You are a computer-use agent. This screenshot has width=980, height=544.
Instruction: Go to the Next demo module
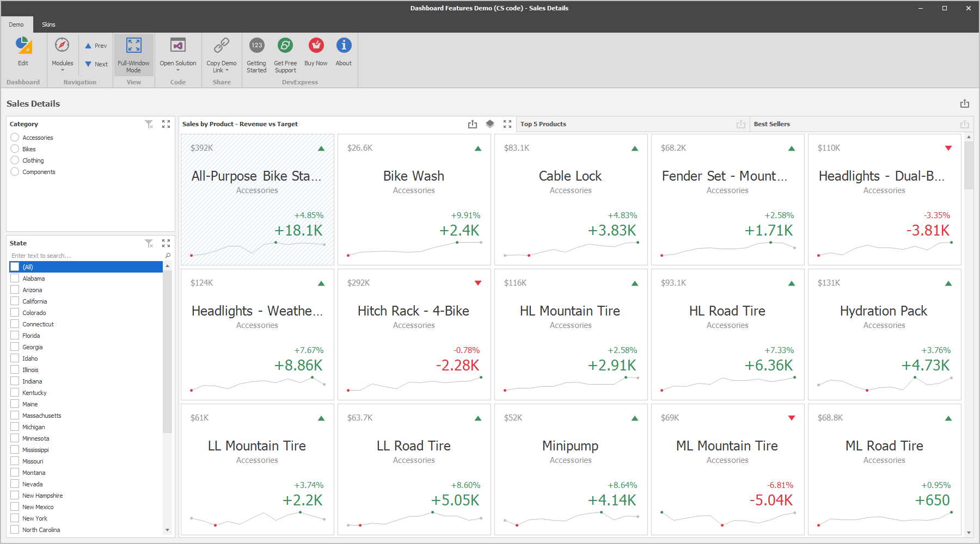(x=96, y=64)
